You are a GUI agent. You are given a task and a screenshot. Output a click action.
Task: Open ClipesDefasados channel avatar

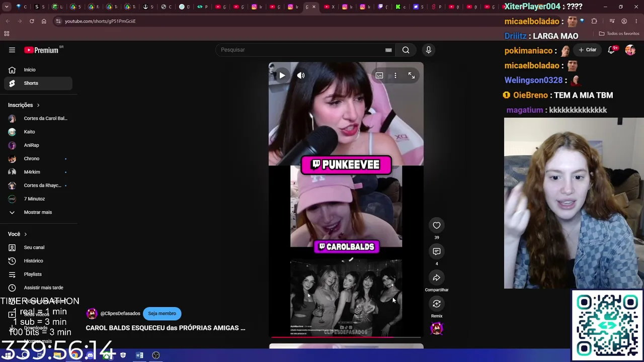pos(92,314)
